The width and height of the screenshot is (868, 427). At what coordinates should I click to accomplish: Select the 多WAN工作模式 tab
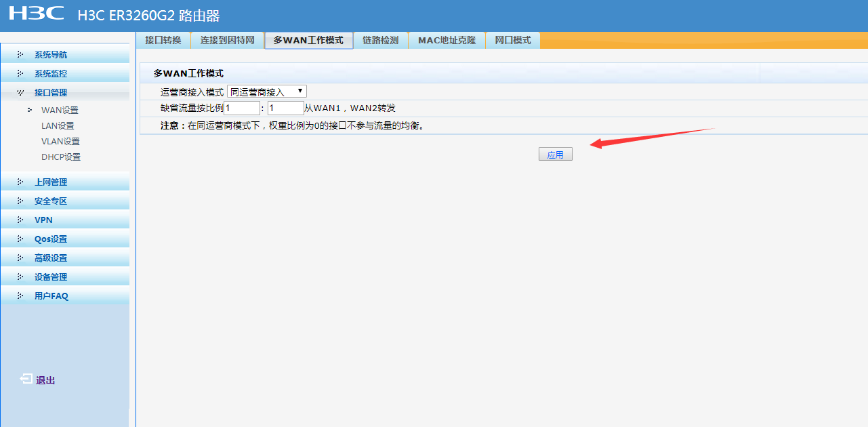click(308, 41)
